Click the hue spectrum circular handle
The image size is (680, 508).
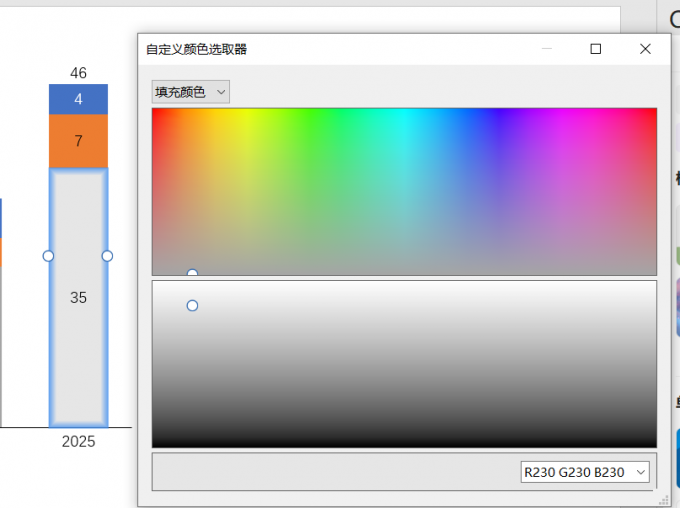coord(192,274)
